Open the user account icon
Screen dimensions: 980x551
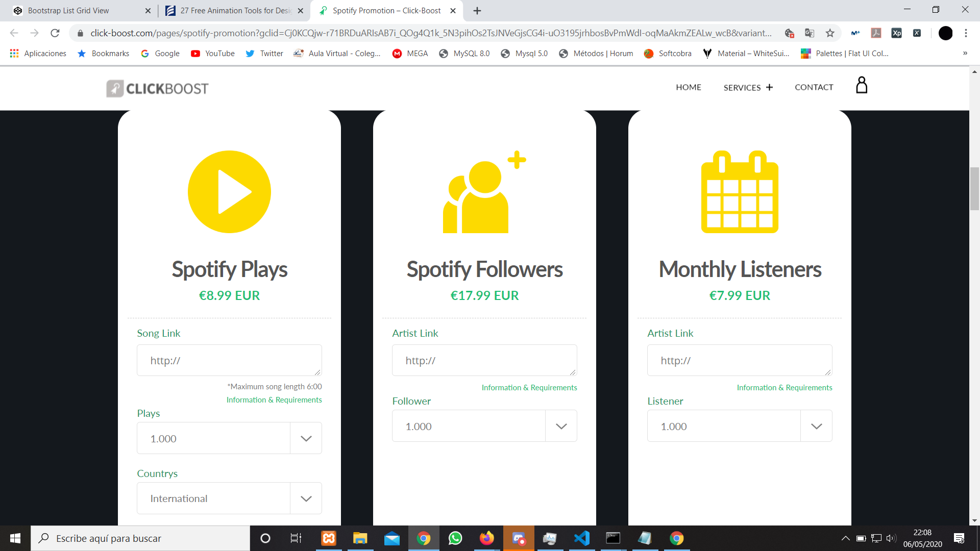pos(862,85)
